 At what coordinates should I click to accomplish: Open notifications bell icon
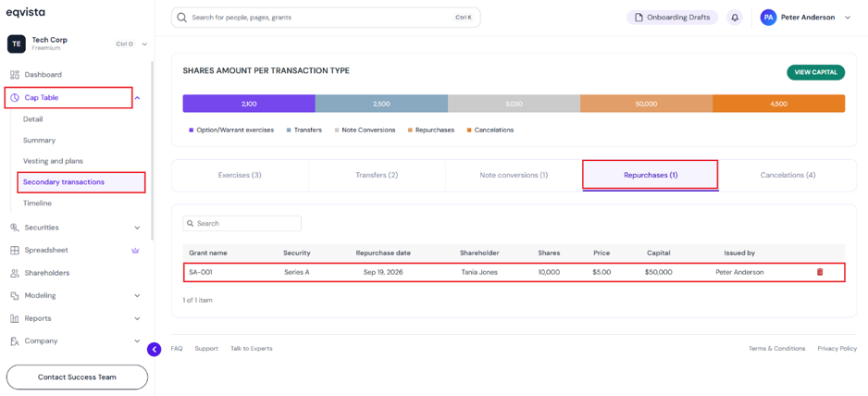tap(735, 18)
